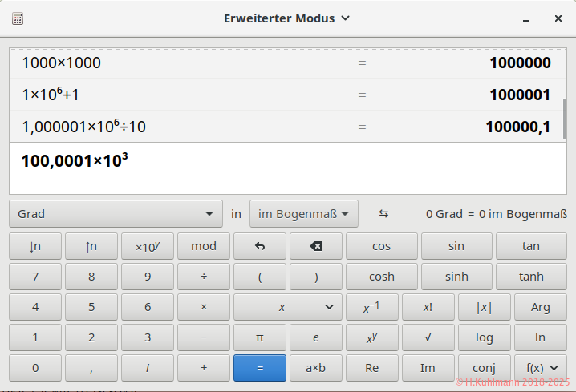Click the reciprocal x⁻¹ button
The image size is (576, 392).
(372, 307)
